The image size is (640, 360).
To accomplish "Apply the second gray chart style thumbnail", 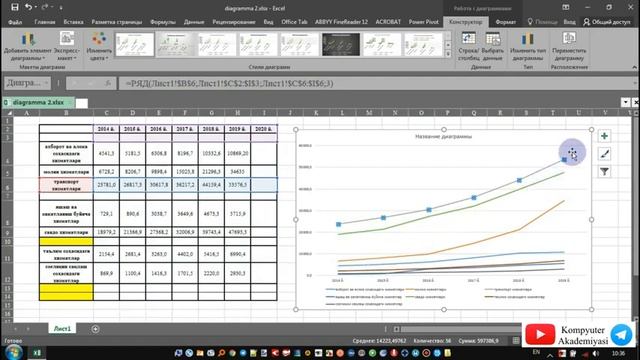I will coord(176,44).
